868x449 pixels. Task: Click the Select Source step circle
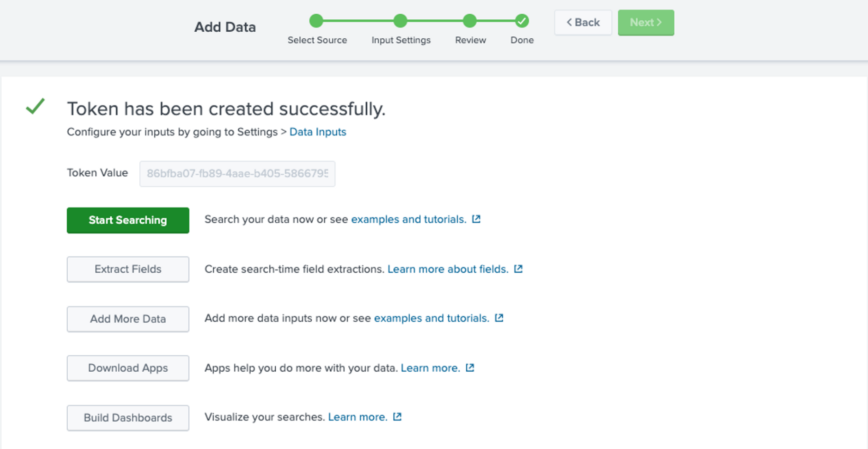[x=316, y=21]
